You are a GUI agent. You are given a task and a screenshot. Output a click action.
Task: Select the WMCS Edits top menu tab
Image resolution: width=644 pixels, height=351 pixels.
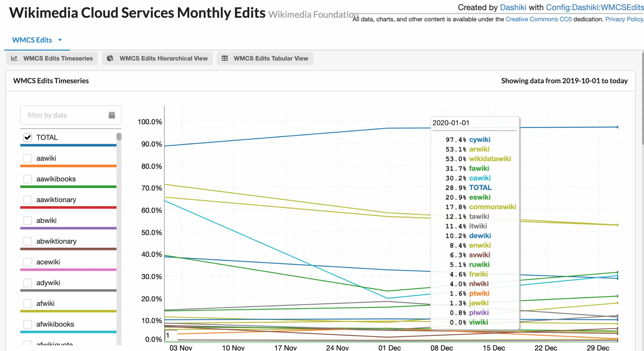click(37, 40)
